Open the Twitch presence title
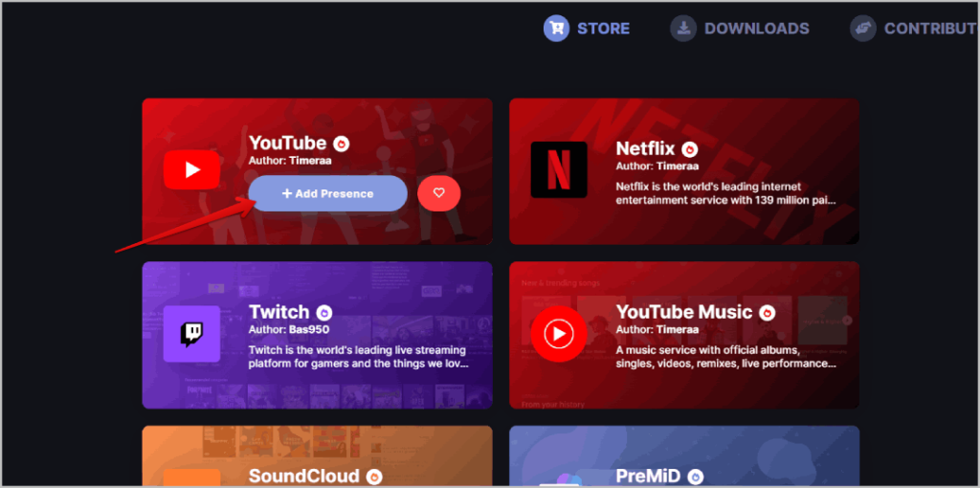Viewport: 980px width, 488px height. click(279, 312)
